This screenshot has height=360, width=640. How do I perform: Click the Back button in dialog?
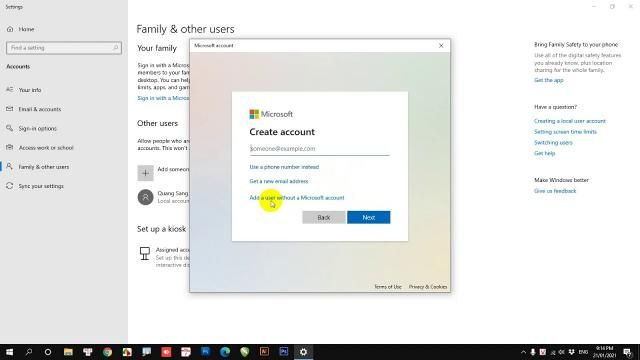pos(324,218)
